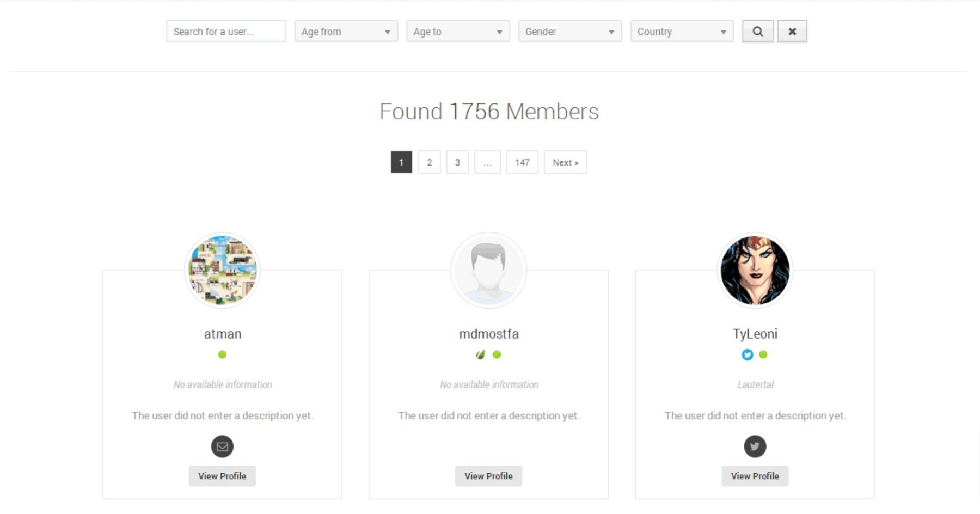The image size is (980, 514).
Task: Select page 3 in pagination
Action: coord(458,162)
